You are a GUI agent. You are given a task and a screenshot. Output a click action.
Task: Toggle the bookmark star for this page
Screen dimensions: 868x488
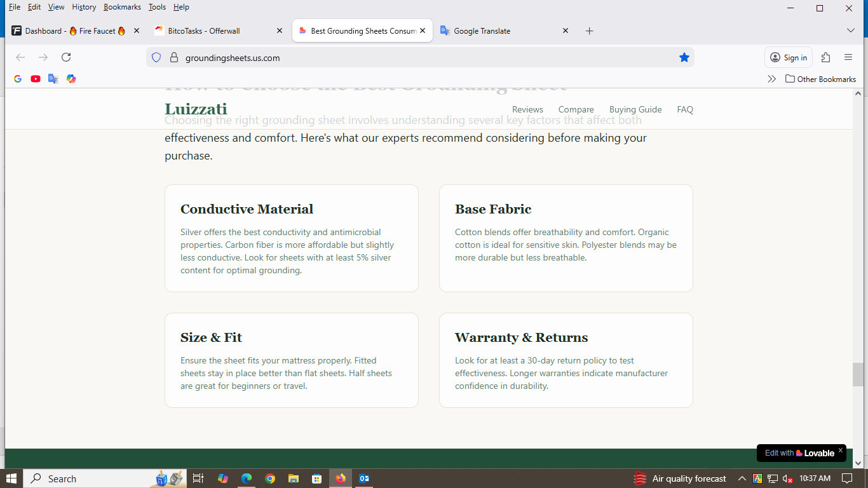point(684,58)
